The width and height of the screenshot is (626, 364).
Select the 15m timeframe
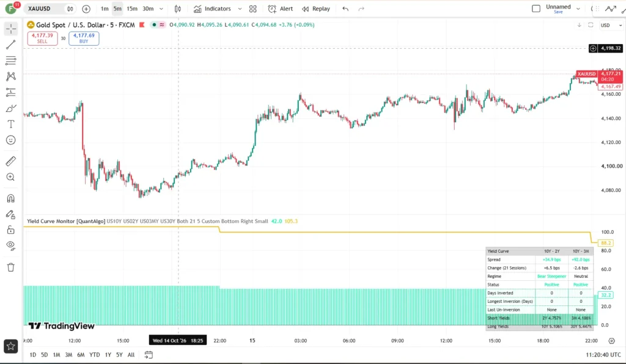tap(132, 9)
